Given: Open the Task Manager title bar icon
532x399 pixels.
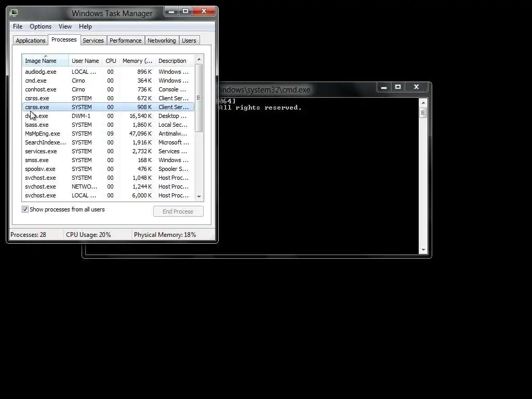Looking at the screenshot, I should 14,13.
